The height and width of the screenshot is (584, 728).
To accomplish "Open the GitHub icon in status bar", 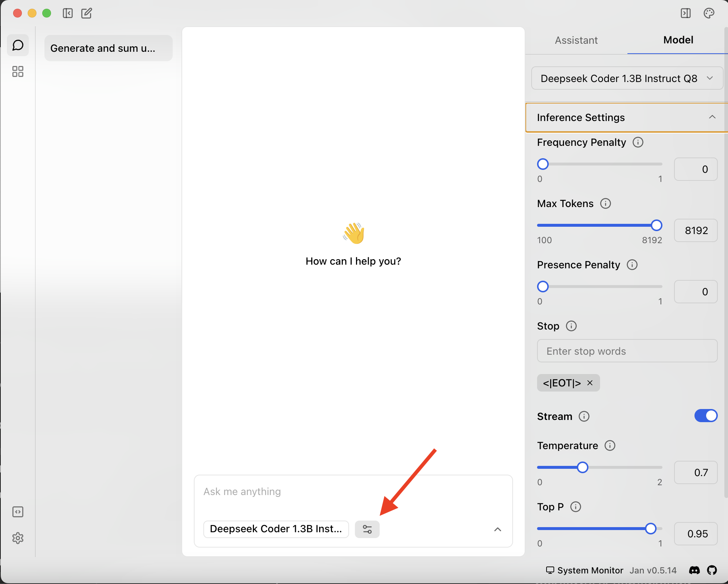I will [712, 570].
